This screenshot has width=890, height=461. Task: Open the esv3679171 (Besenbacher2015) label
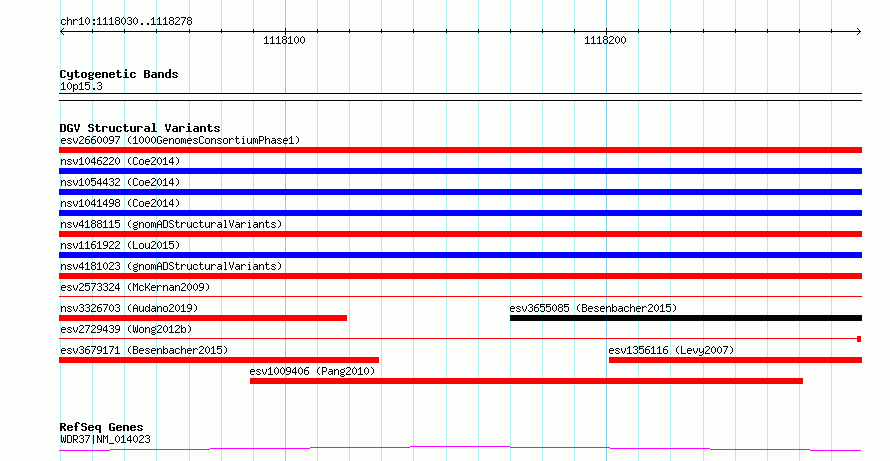[x=144, y=350]
